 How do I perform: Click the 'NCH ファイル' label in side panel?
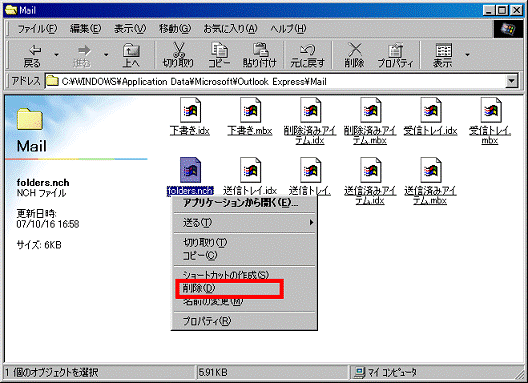coord(41,193)
